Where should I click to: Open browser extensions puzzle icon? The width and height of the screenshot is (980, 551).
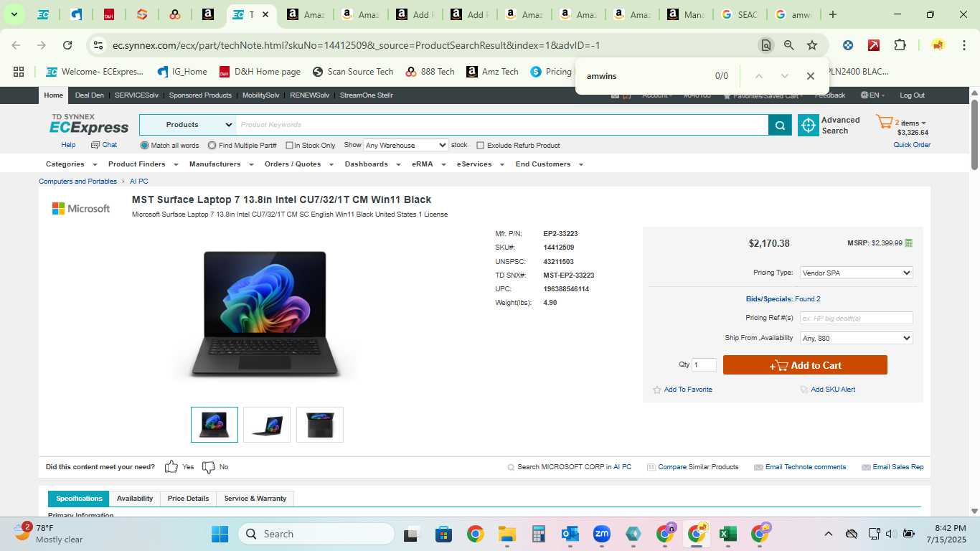tap(900, 45)
